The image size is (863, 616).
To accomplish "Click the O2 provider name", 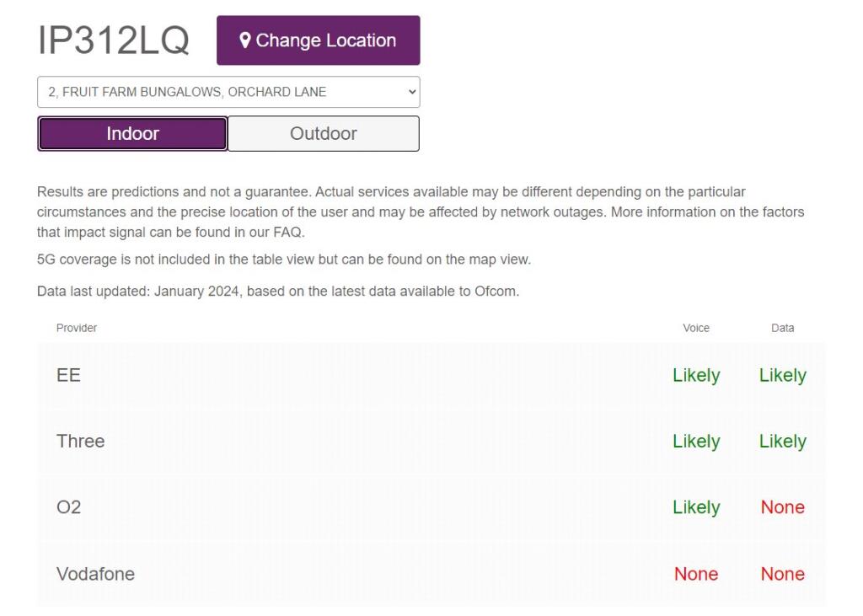I will (69, 507).
